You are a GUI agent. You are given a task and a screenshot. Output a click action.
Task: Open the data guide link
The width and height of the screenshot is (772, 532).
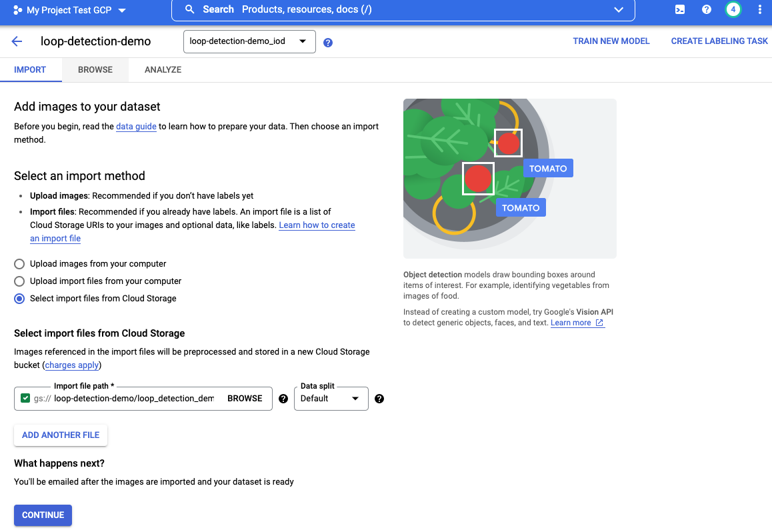[x=136, y=127]
